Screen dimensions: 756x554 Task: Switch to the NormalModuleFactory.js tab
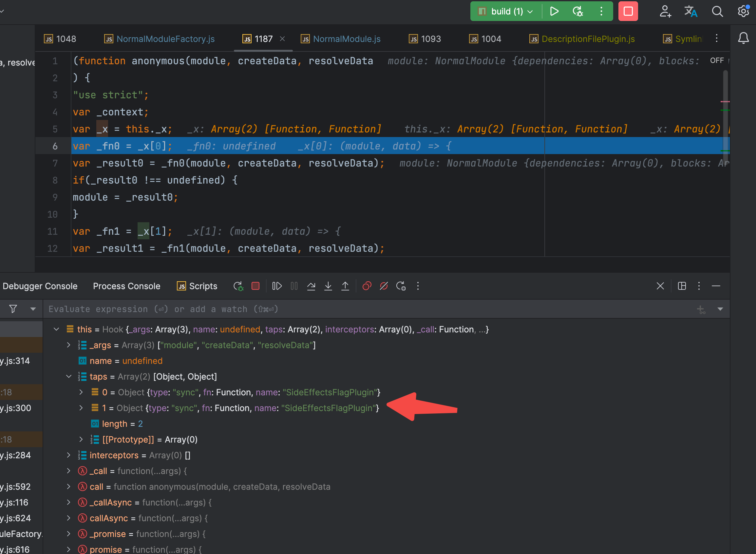(x=165, y=39)
